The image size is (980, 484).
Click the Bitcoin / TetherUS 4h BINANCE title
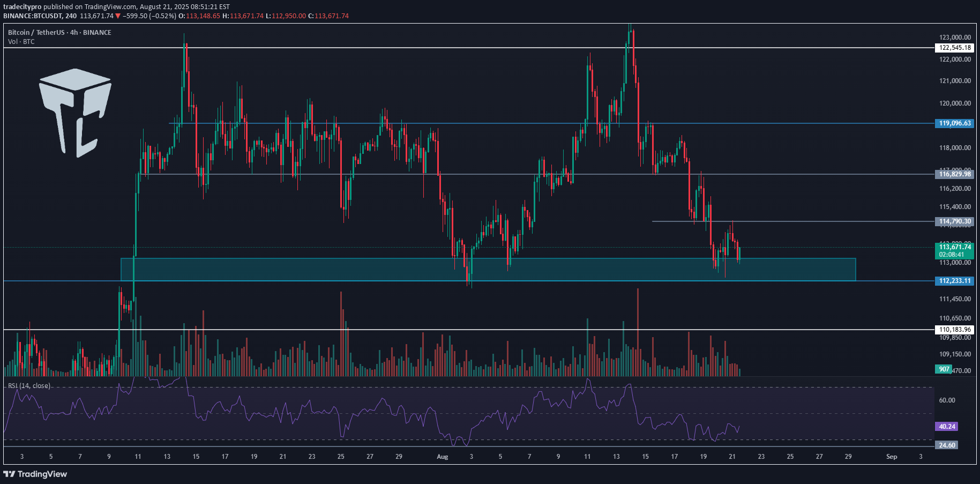[59, 32]
